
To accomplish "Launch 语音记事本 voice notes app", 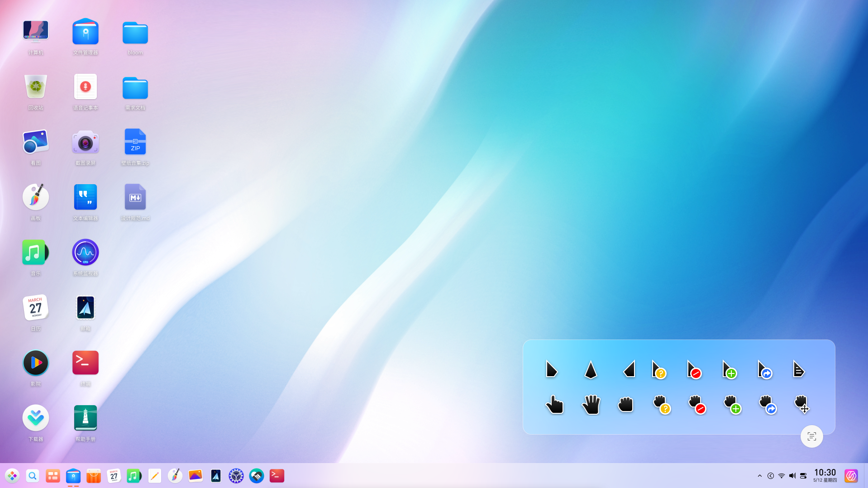I will [86, 86].
